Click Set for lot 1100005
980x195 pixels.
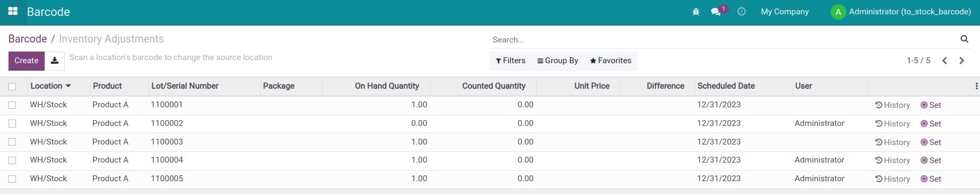pos(931,179)
